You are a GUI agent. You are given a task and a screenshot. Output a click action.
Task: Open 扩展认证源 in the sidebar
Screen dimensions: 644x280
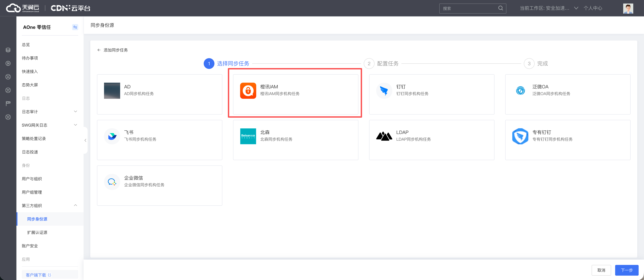coord(37,232)
